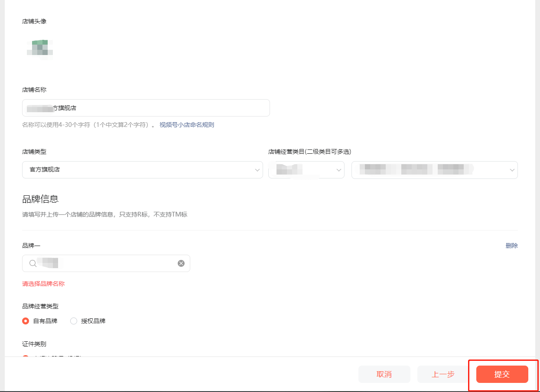Click the 证件类别 label
This screenshot has height=392, width=540.
[34, 344]
